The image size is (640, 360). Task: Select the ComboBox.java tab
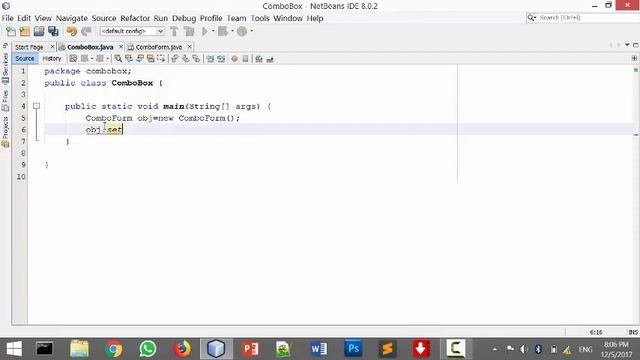[90, 47]
